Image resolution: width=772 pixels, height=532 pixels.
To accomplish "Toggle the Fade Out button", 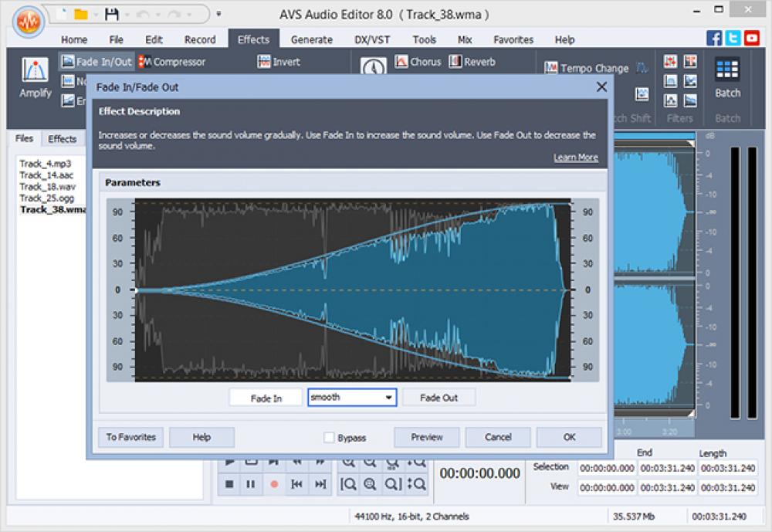I will pos(438,397).
